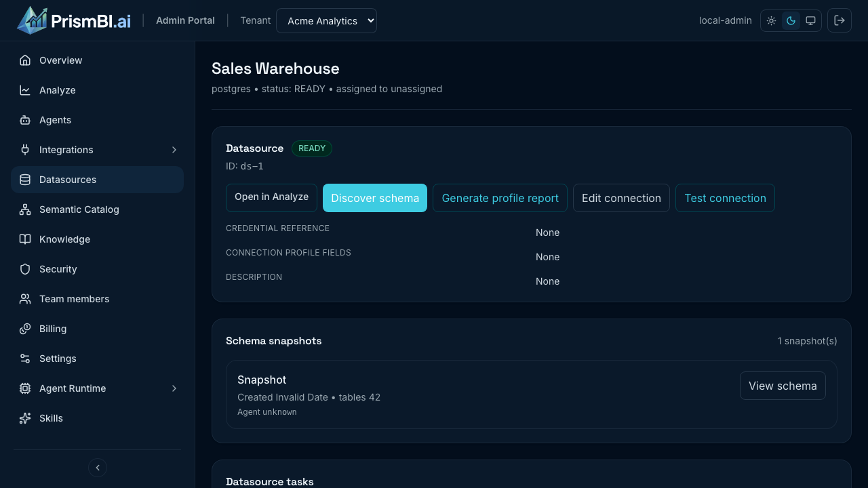Select dark theme moon icon
The height and width of the screenshot is (488, 868).
tap(791, 20)
